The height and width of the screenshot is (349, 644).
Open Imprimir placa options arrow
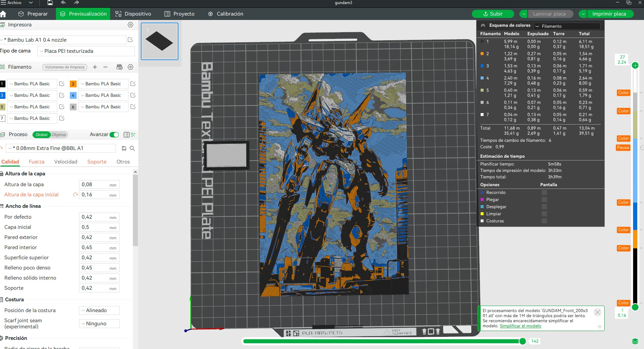(x=583, y=14)
